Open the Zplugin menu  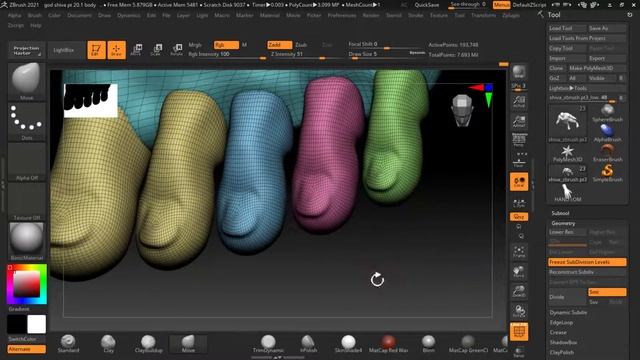point(511,15)
